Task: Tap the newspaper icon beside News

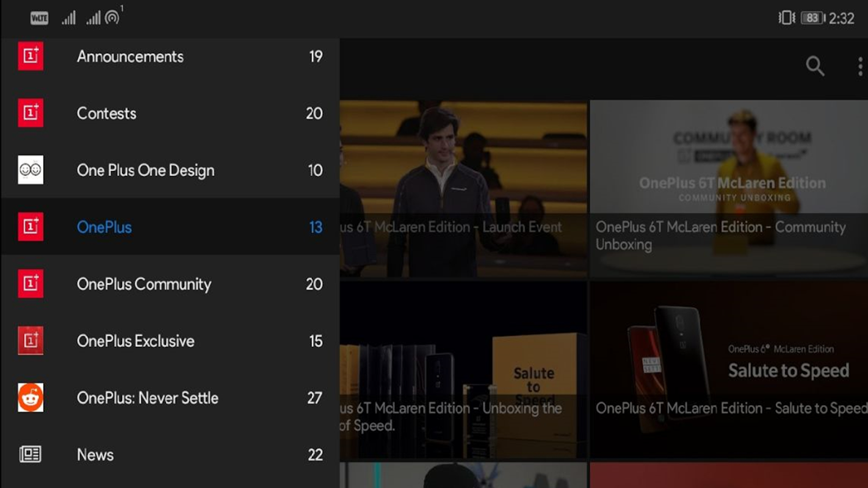Action: pyautogui.click(x=30, y=454)
